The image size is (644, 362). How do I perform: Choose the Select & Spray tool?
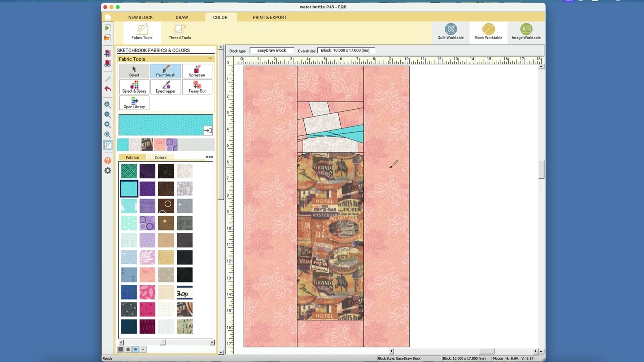tap(134, 87)
